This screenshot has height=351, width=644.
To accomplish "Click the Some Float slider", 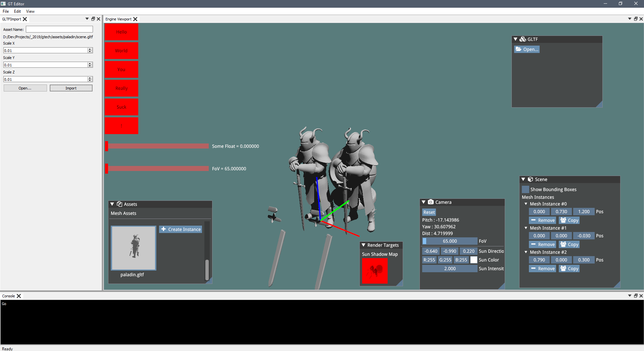I will click(x=157, y=146).
